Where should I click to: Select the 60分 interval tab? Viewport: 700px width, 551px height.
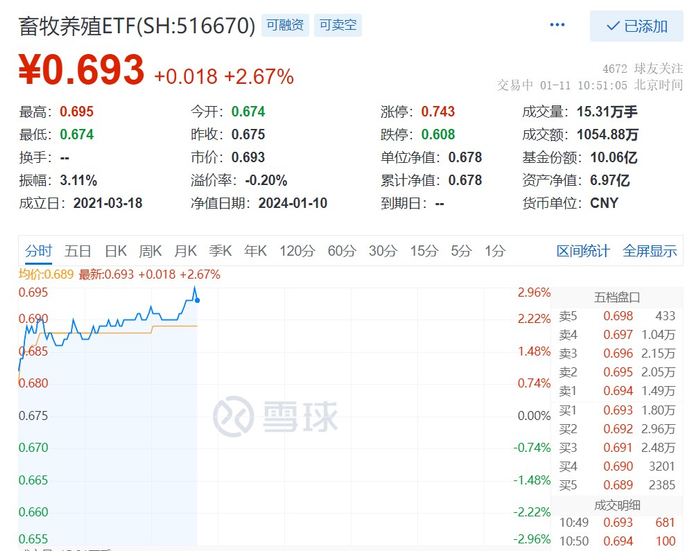tap(342, 251)
